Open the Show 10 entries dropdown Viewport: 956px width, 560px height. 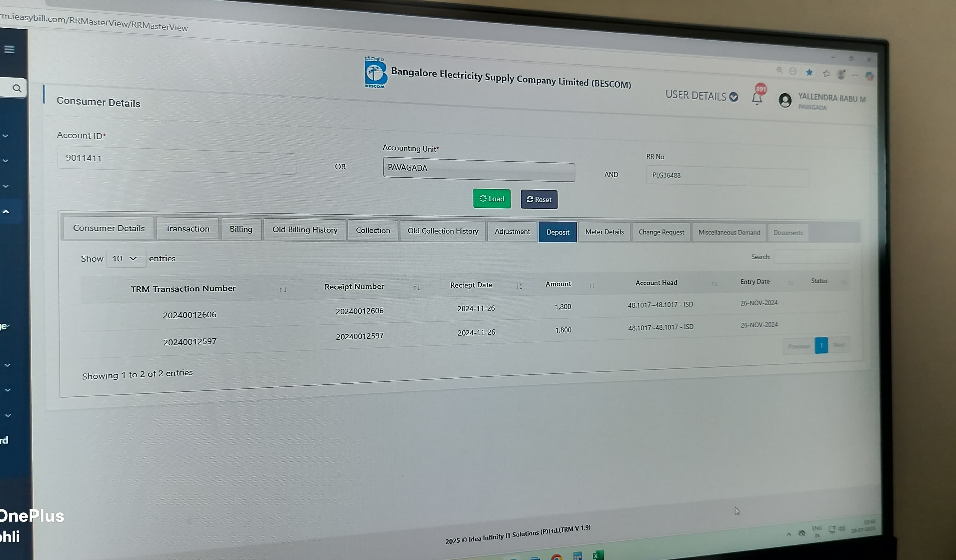[x=126, y=259]
